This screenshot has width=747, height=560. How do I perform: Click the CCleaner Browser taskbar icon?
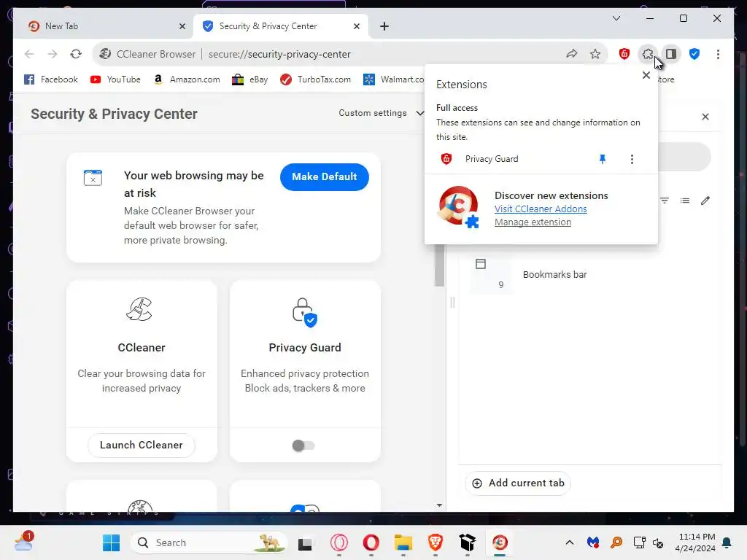pos(500,542)
